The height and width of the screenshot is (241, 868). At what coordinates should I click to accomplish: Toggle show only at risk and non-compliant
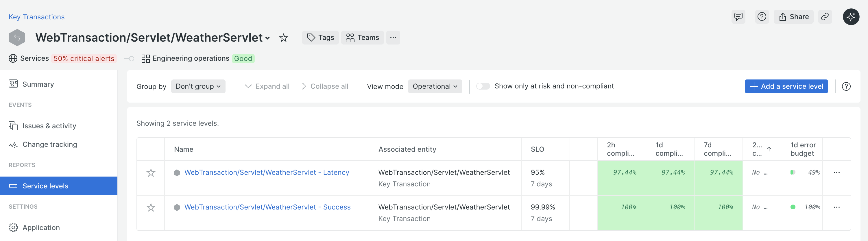click(x=483, y=86)
